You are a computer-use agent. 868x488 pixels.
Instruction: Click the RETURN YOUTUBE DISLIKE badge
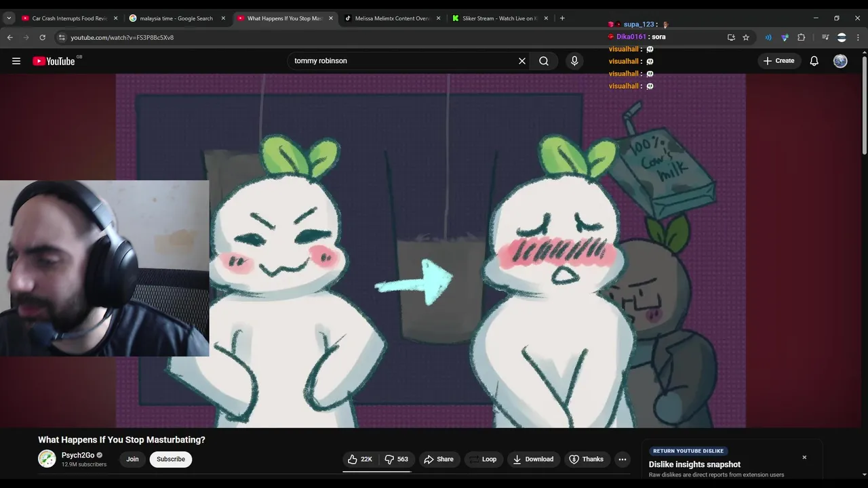(688, 451)
